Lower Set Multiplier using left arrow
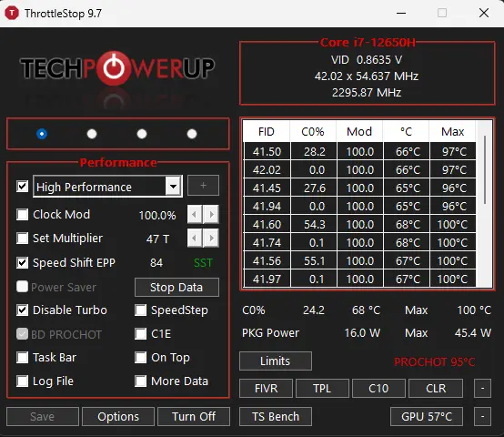This screenshot has width=504, height=437. (195, 238)
